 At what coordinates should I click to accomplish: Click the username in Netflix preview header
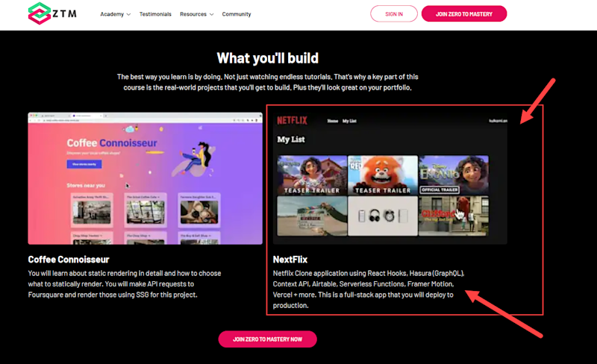498,121
